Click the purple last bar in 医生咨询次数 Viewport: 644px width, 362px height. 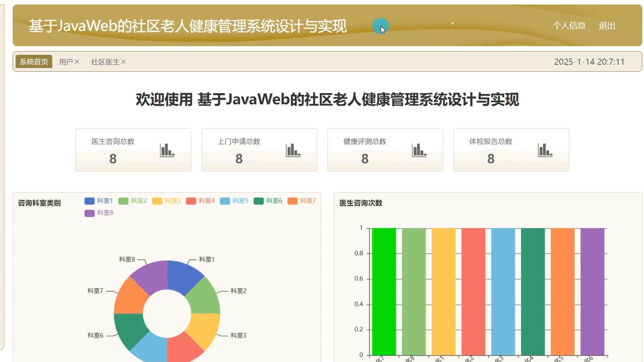pyautogui.click(x=593, y=292)
